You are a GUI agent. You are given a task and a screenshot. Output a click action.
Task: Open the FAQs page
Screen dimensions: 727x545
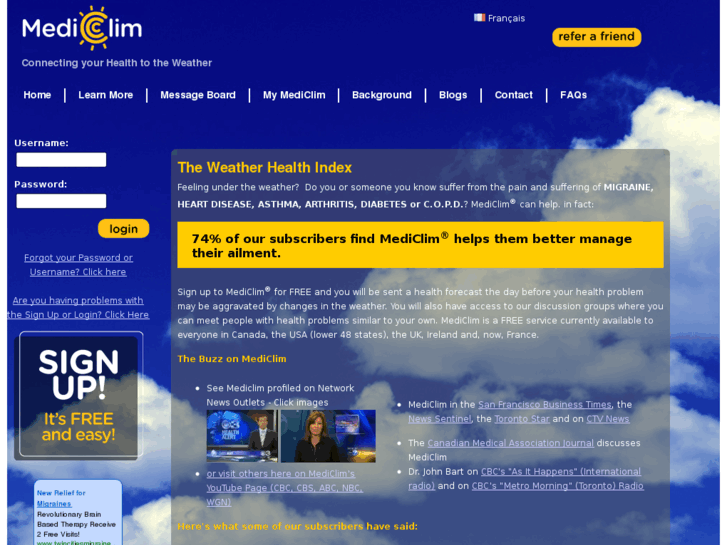tap(574, 95)
